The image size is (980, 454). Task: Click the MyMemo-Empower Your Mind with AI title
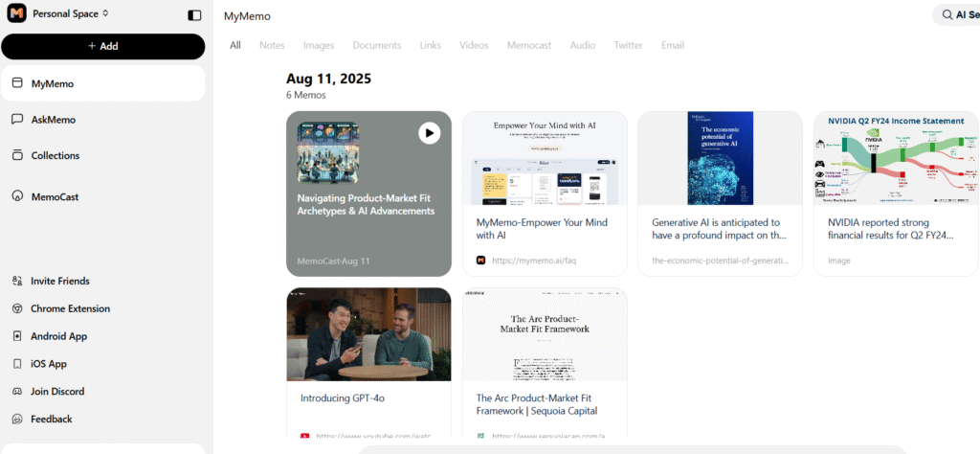(x=542, y=229)
